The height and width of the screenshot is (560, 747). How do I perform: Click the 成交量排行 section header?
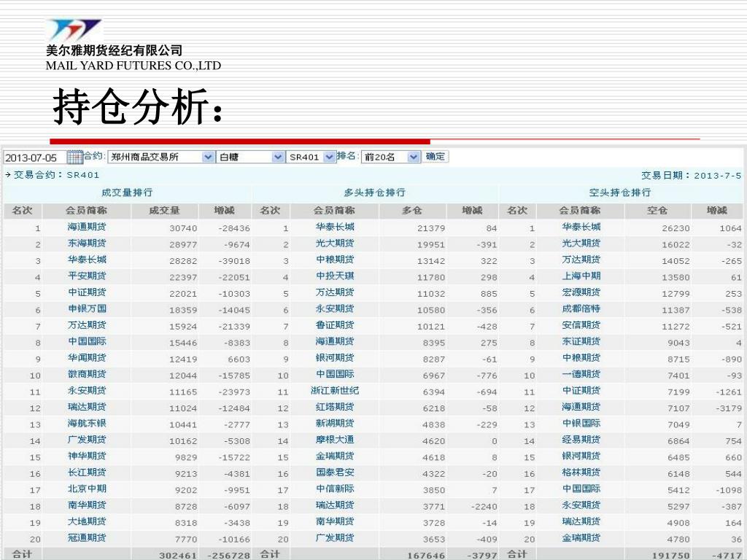point(127,192)
